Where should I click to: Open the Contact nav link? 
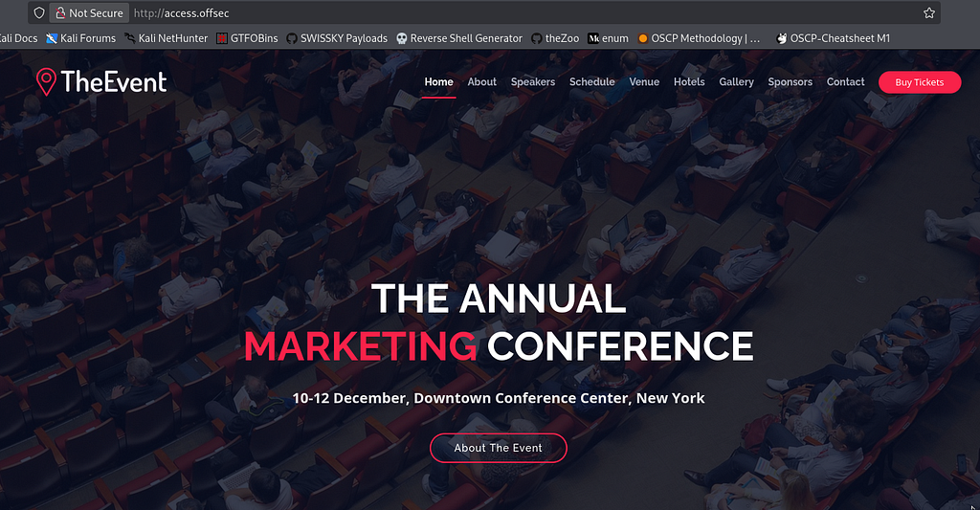845,82
